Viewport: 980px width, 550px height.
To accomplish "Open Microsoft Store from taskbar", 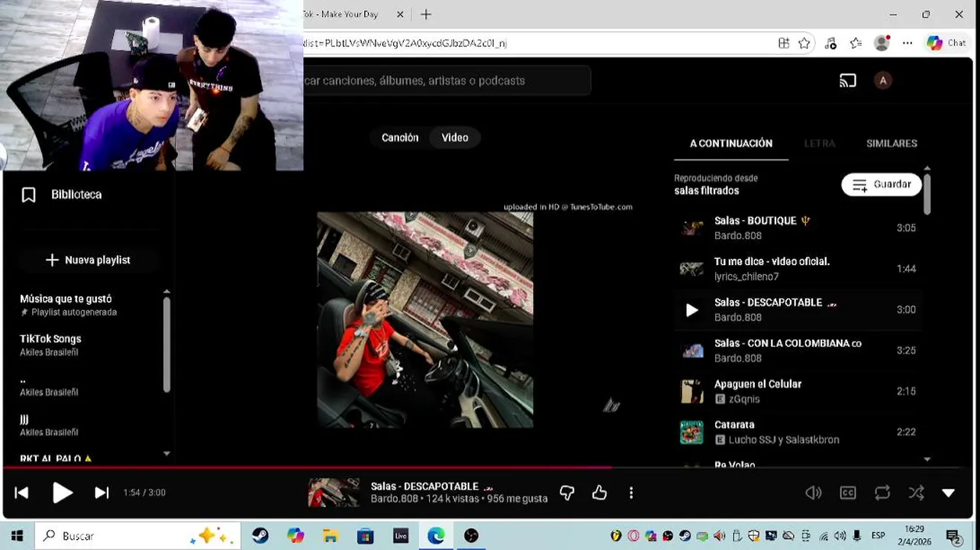I will pos(366,535).
